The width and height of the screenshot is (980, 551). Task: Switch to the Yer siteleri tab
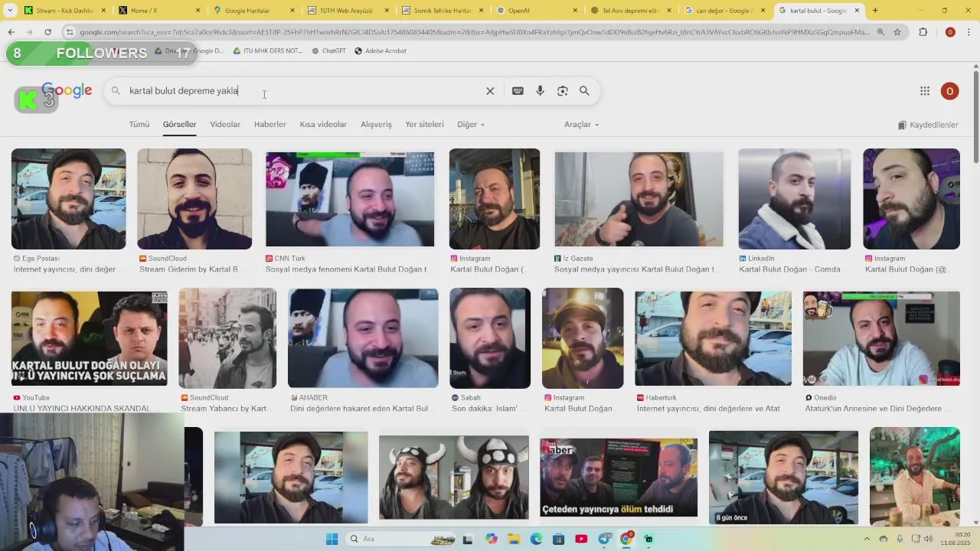[424, 124]
